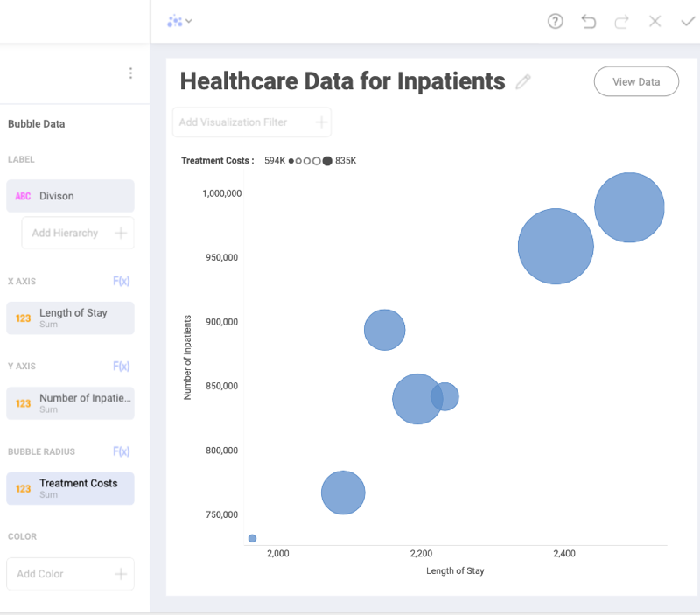Viewport: 700px width, 615px height.
Task: Click the pencil icon to rename the chart title
Action: pyautogui.click(x=523, y=81)
